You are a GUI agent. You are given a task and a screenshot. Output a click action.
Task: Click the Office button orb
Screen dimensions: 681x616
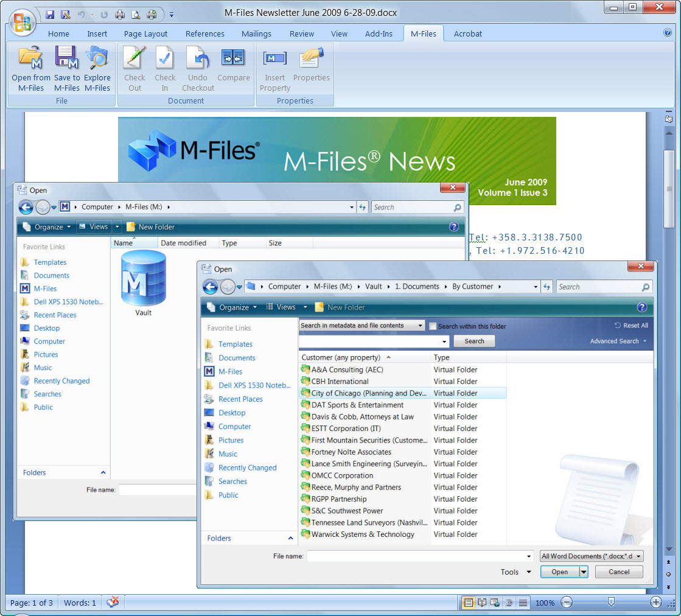(x=22, y=23)
